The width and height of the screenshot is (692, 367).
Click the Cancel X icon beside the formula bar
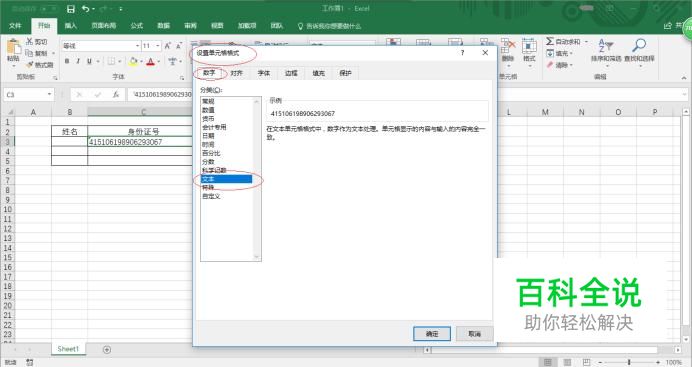(x=79, y=94)
